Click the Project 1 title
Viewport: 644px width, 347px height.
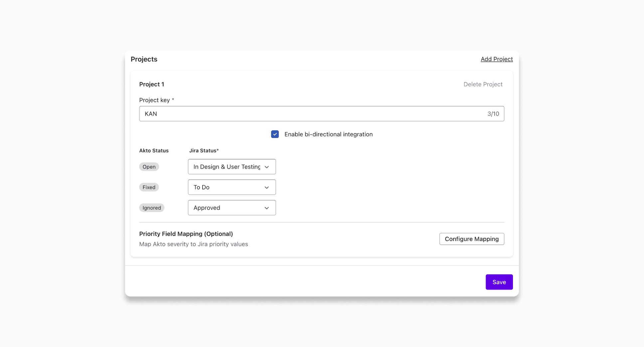click(x=152, y=84)
